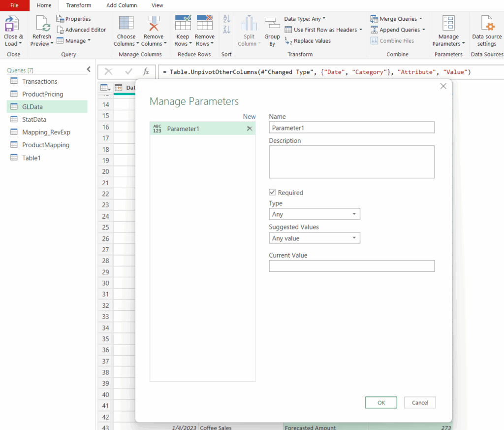Select the ProductMapping query
The height and width of the screenshot is (430, 504).
pyautogui.click(x=47, y=145)
